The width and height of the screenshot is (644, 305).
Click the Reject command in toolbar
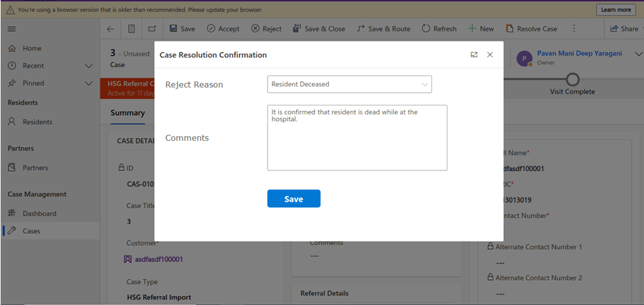266,29
